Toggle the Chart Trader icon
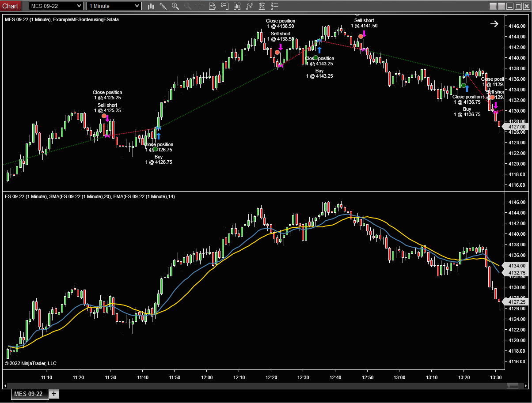 click(225, 6)
